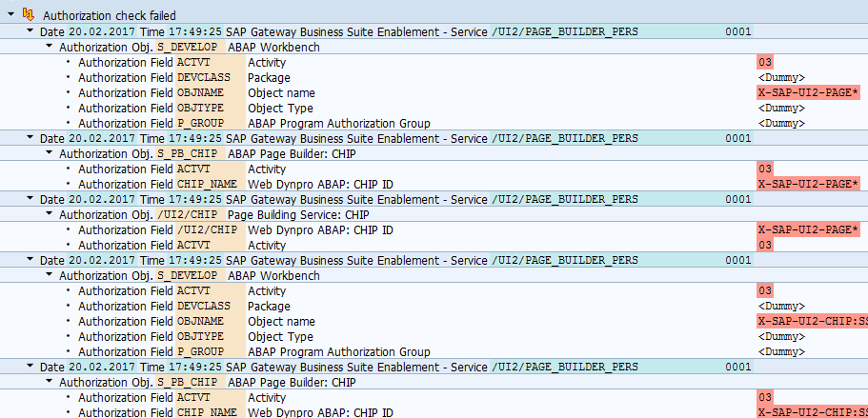Collapse the bottom S_PB_CHIP object node
The height and width of the screenshot is (418, 868).
(50, 382)
